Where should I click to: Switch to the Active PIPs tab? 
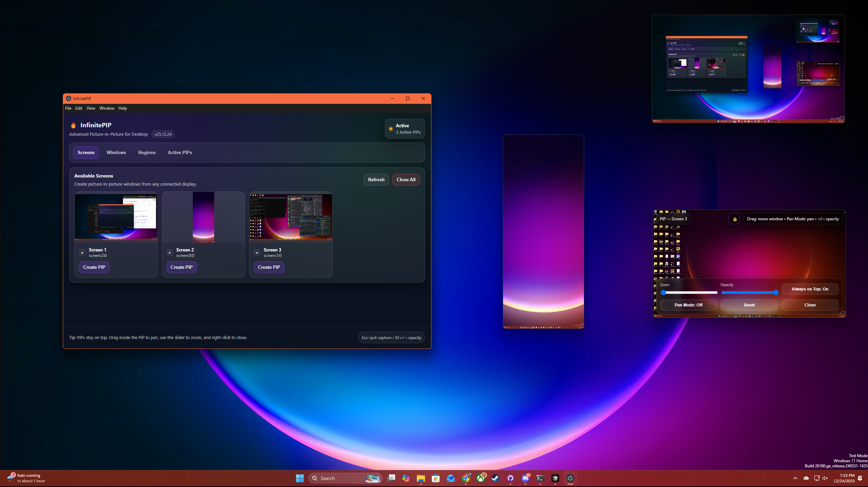tap(180, 152)
